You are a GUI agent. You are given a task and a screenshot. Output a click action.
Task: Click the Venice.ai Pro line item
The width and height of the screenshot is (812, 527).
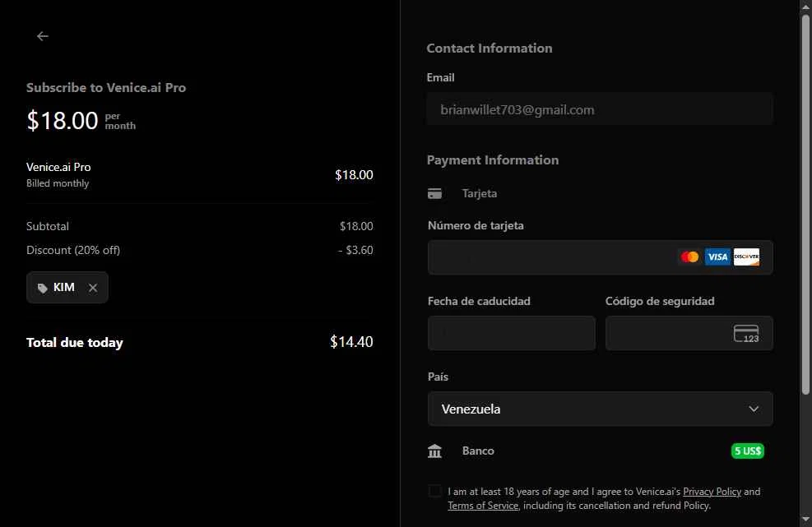click(58, 167)
